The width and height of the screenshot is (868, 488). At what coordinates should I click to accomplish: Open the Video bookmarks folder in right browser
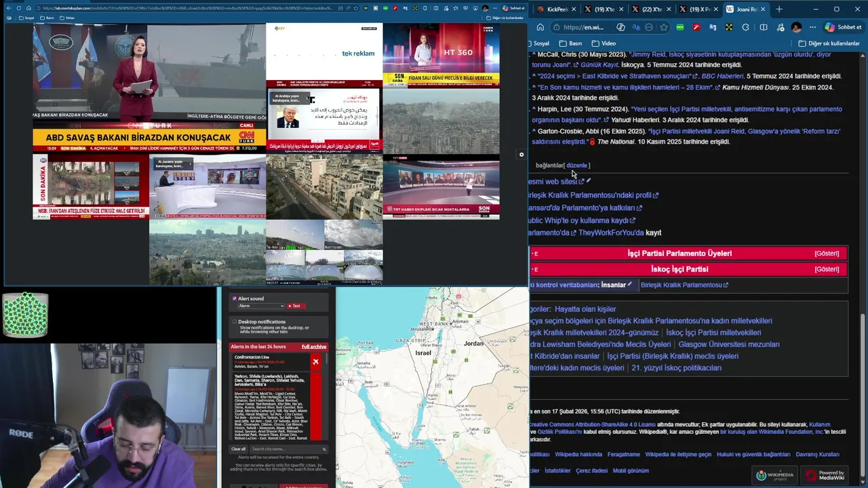pos(604,43)
